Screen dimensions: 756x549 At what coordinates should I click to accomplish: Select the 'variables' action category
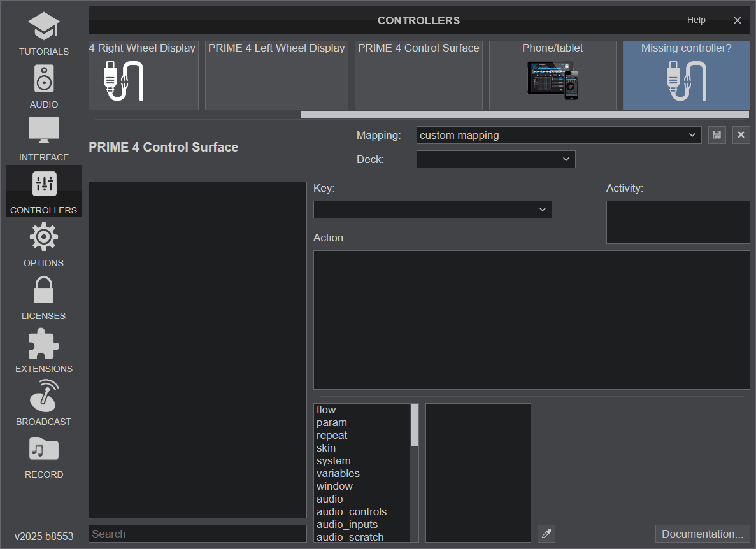[362, 473]
